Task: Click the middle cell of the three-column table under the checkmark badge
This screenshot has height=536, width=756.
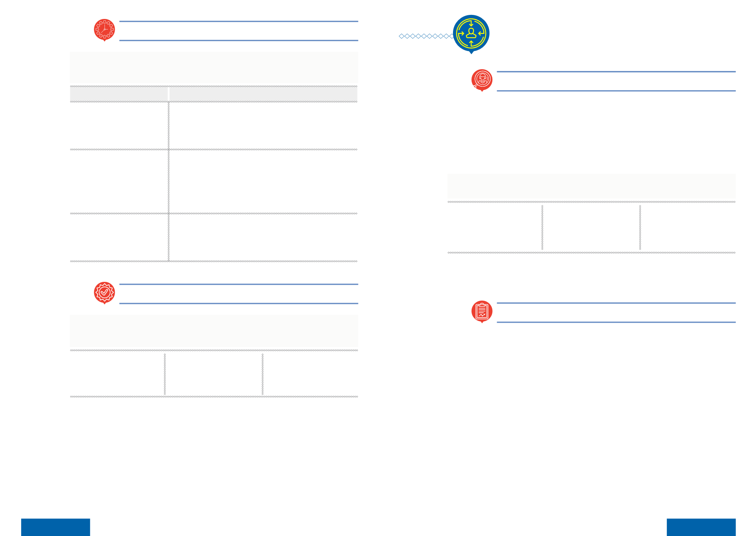Action: [213, 374]
